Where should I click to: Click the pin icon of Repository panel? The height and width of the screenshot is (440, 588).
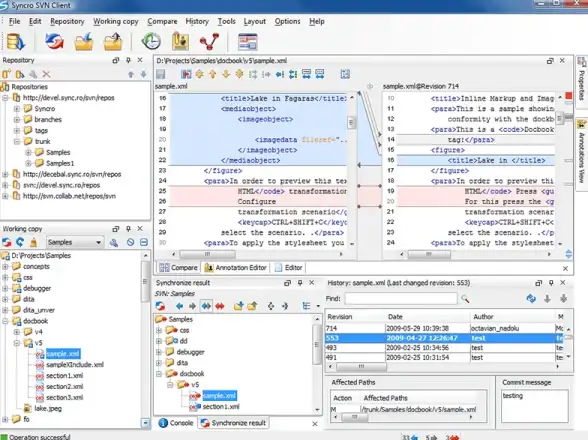(128, 60)
